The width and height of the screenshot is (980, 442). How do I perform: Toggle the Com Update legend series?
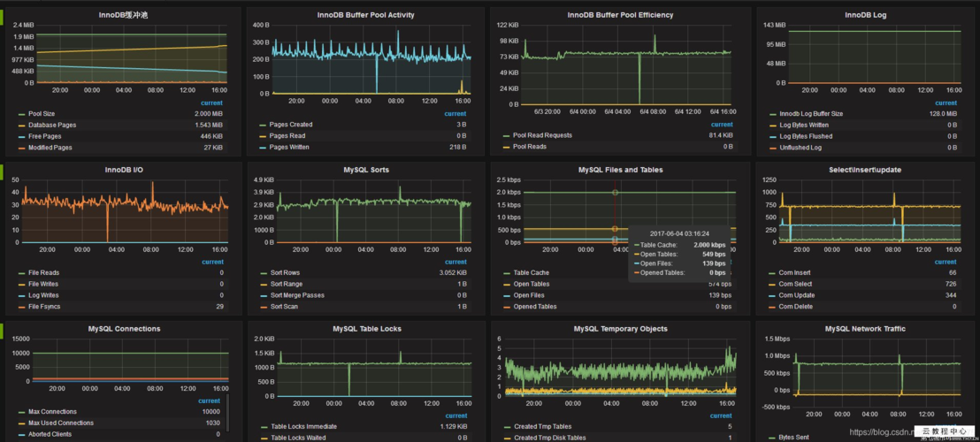point(796,295)
